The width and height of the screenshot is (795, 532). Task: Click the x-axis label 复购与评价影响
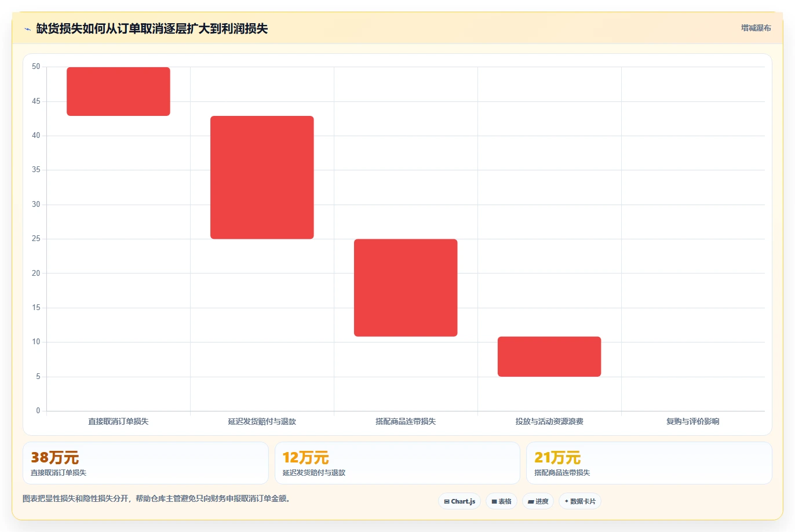(x=693, y=421)
